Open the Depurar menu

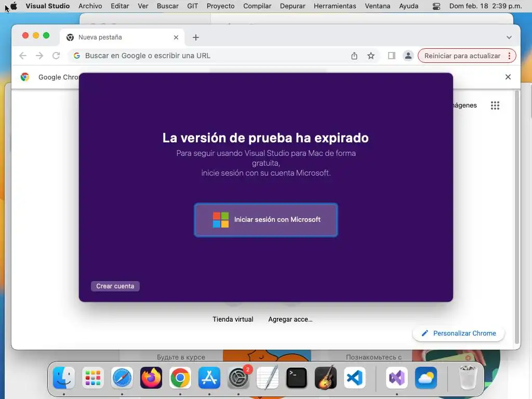pyautogui.click(x=292, y=6)
